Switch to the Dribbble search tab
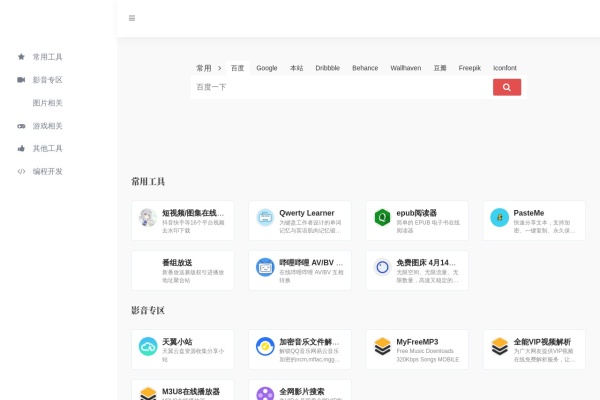This screenshot has height=400, width=600. 327,68
